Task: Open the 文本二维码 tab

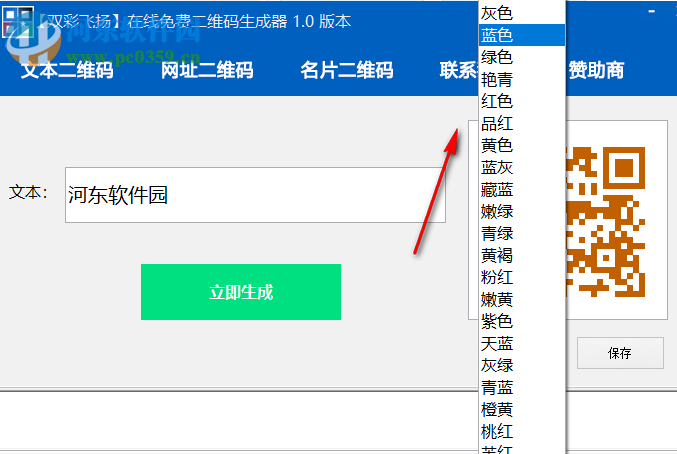Action: [67, 70]
